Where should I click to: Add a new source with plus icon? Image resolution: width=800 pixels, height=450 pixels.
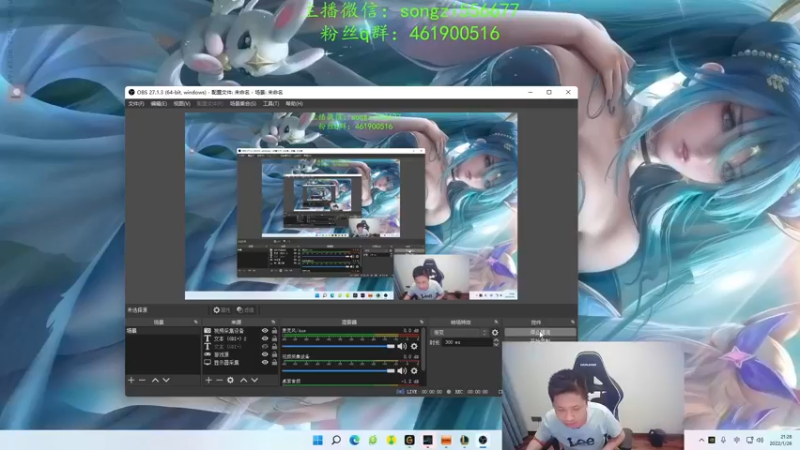pyautogui.click(x=208, y=380)
